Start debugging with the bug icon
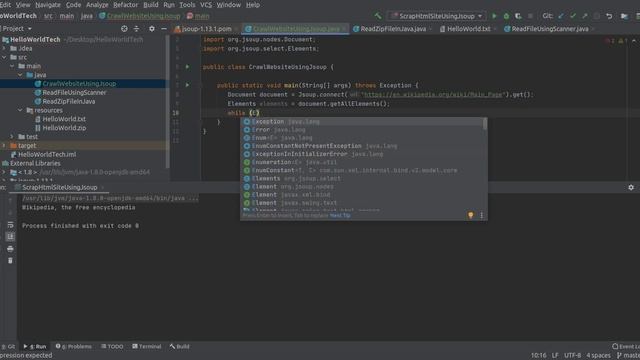The height and width of the screenshot is (360, 640). pyautogui.click(x=506, y=16)
